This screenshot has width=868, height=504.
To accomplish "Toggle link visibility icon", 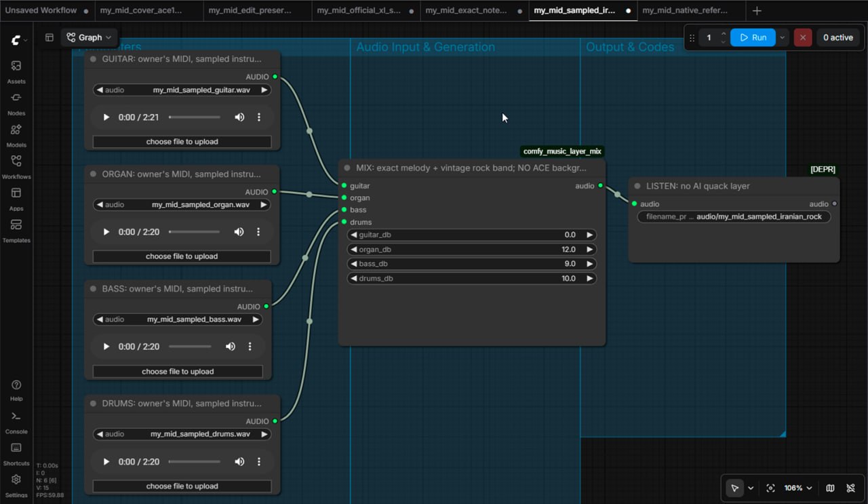I will coord(850,488).
